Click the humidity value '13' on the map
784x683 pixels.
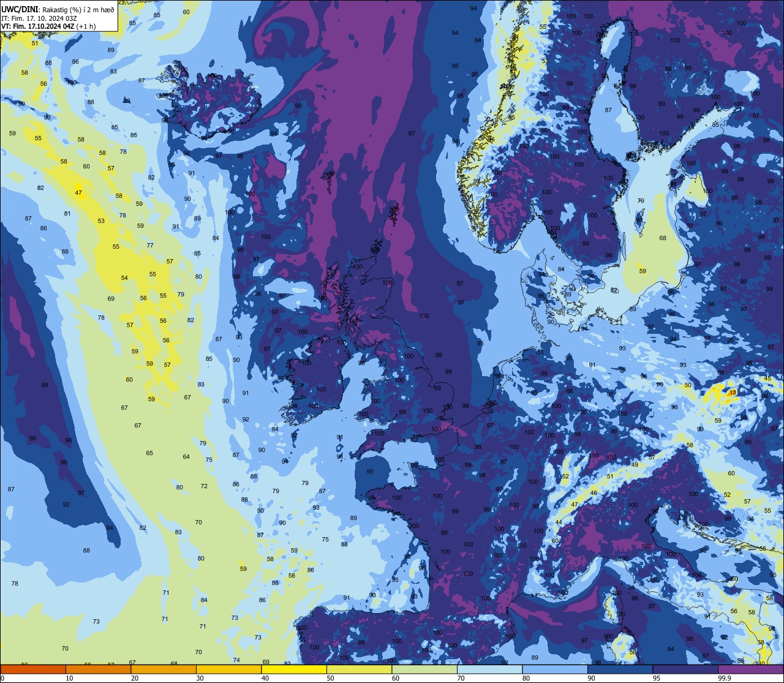[x=733, y=392]
